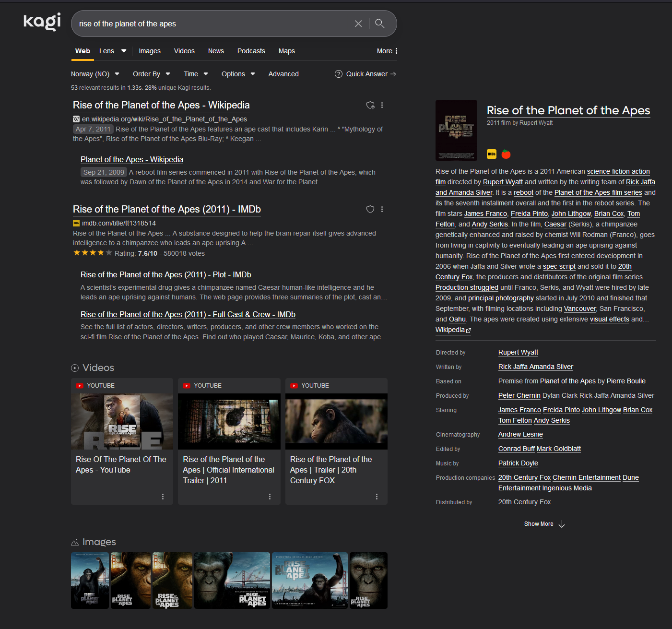Image resolution: width=672 pixels, height=629 pixels.
Task: Click the Rotten Tomatoes icon in info panel
Action: [506, 154]
